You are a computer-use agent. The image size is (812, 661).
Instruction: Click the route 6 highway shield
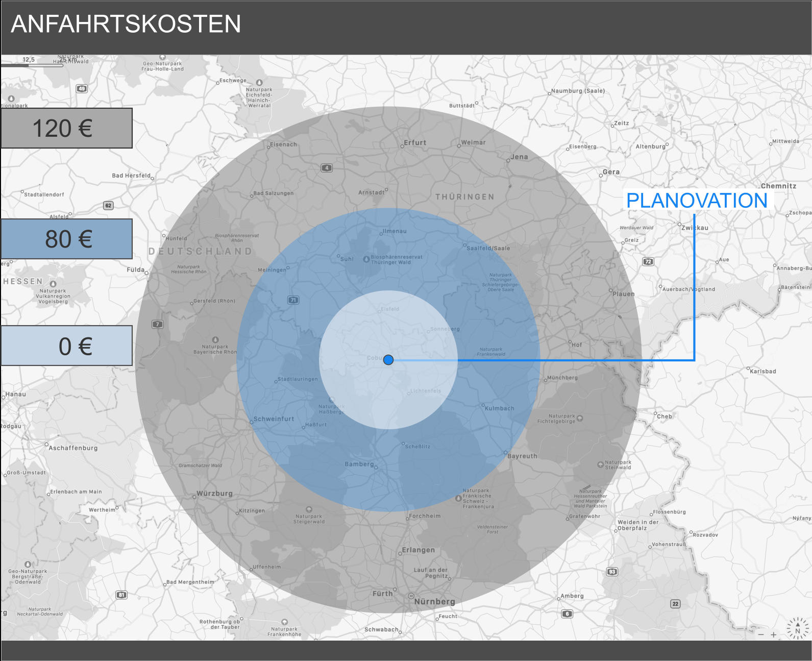[567, 614]
